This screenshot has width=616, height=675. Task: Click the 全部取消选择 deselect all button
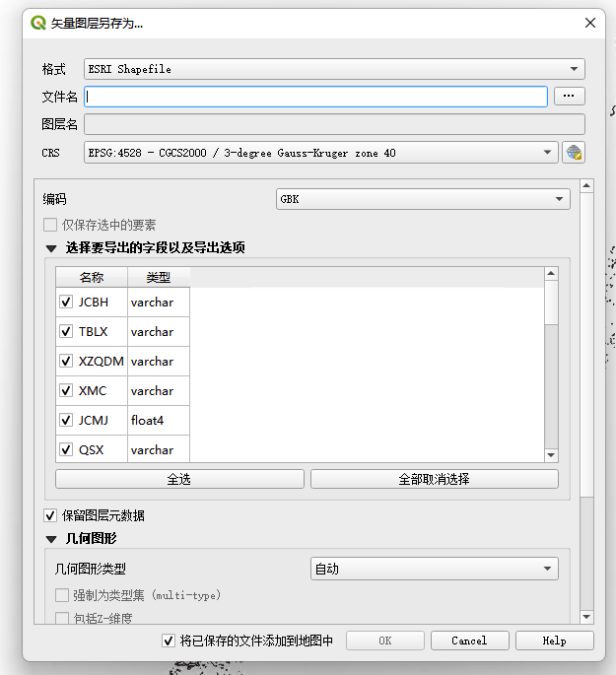tap(435, 479)
